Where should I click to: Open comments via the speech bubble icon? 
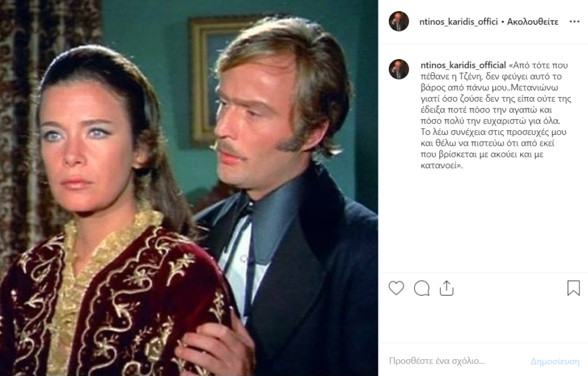click(421, 288)
